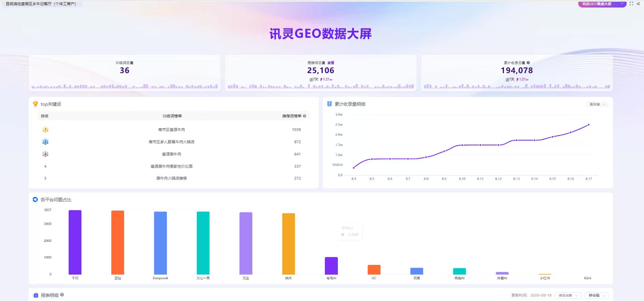Image resolution: width=644 pixels, height=301 pixels.
Task: Click the gray rank 3 medal icon
Action: [x=45, y=154]
